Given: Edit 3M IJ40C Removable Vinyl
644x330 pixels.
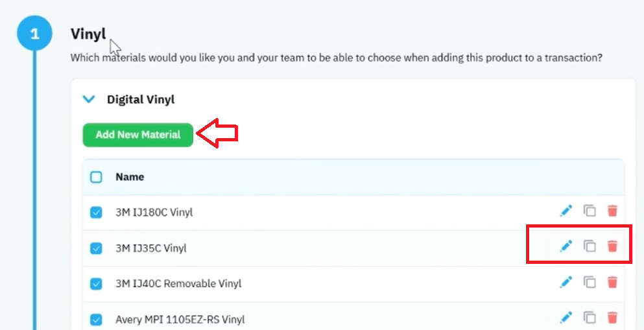Looking at the screenshot, I should point(566,282).
